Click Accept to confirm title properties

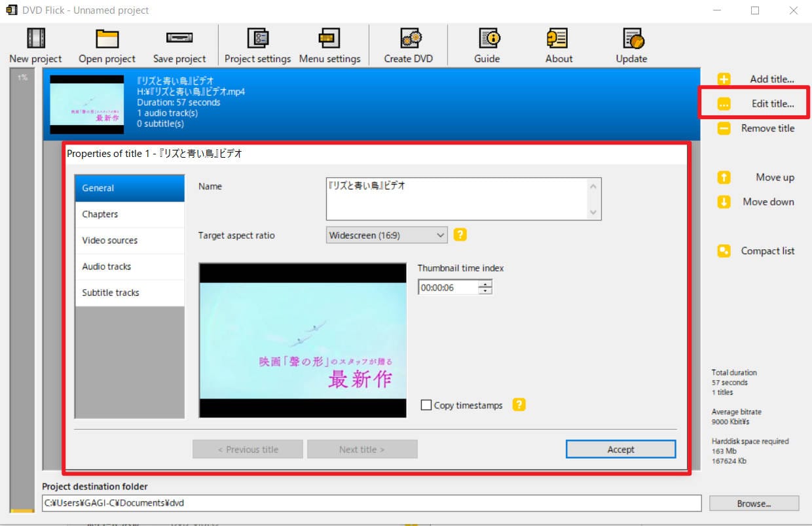point(620,449)
